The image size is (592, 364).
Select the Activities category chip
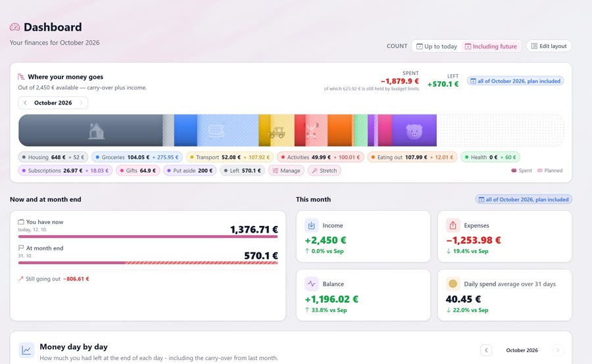(320, 157)
